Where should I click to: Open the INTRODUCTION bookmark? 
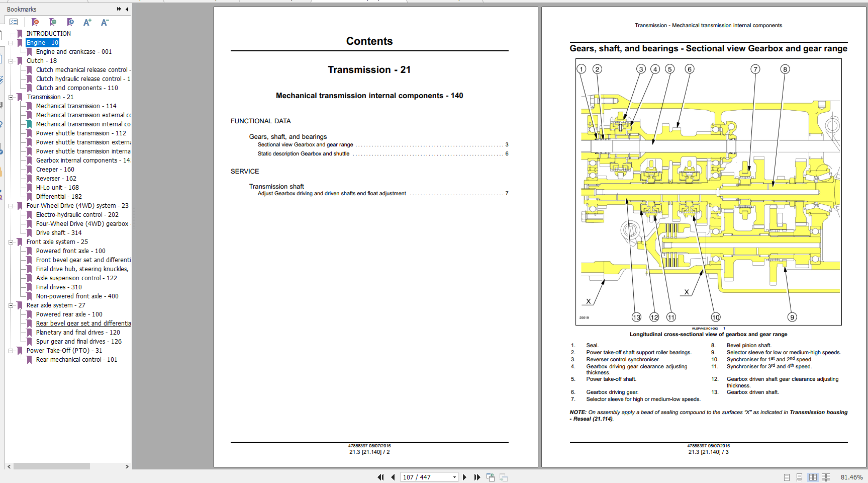(x=48, y=34)
